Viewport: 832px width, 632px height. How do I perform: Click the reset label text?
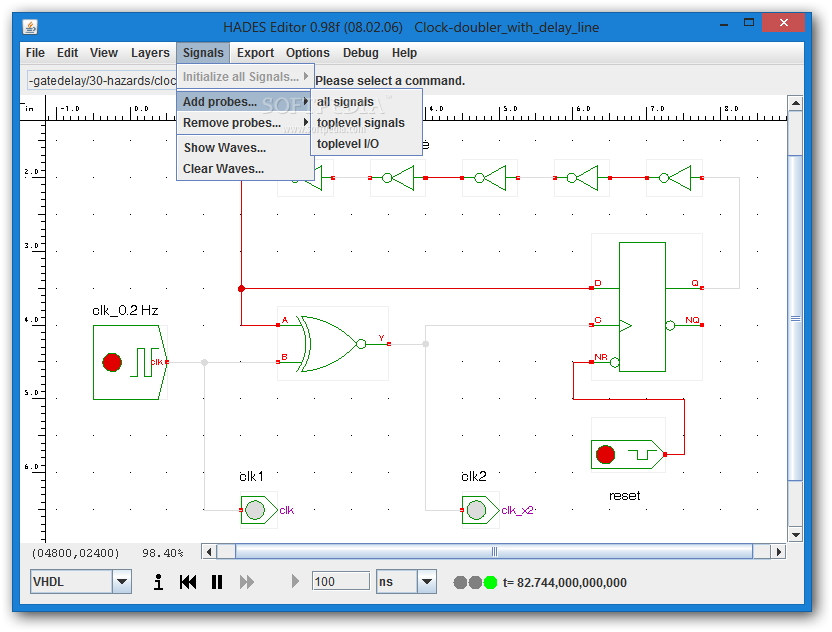pos(625,496)
